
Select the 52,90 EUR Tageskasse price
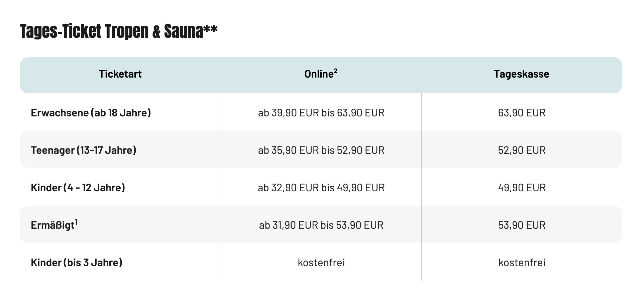pos(522,150)
